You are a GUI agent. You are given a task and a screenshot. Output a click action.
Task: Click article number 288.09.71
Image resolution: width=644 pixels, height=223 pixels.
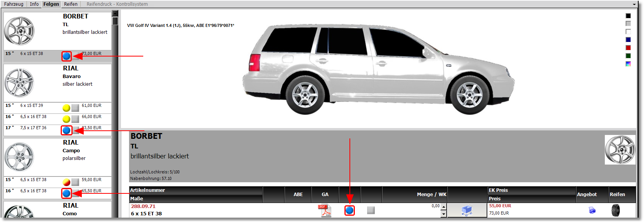point(143,206)
